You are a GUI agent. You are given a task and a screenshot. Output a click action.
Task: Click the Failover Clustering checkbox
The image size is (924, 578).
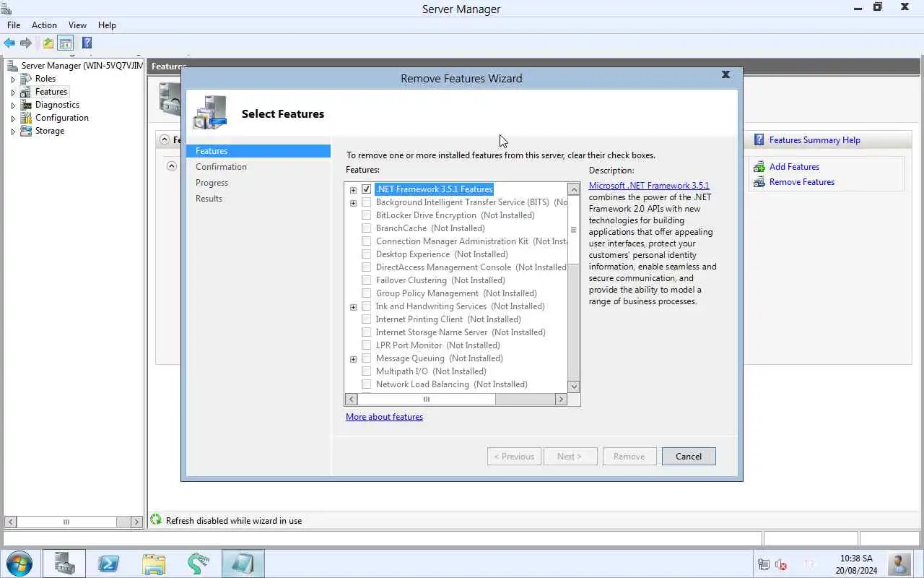pos(367,280)
